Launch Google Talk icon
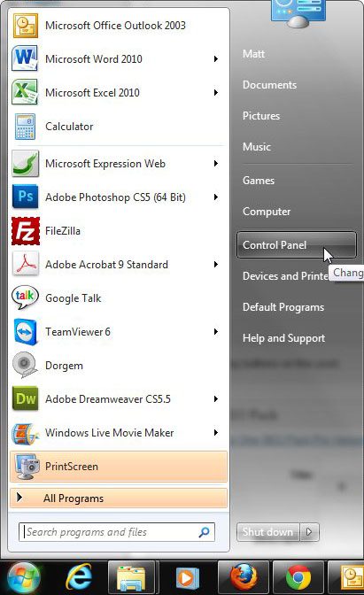The image size is (364, 595). (x=25, y=297)
